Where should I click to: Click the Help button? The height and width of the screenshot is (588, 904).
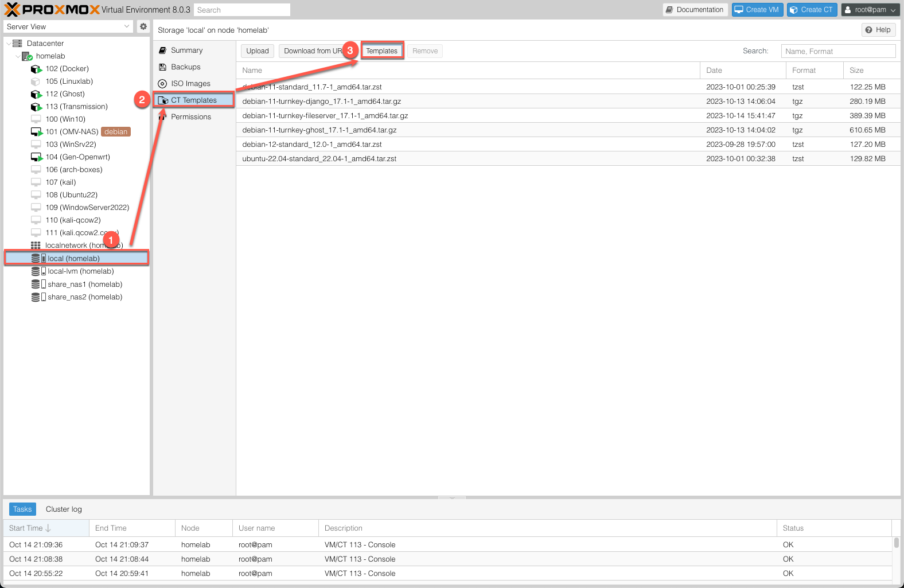878,30
